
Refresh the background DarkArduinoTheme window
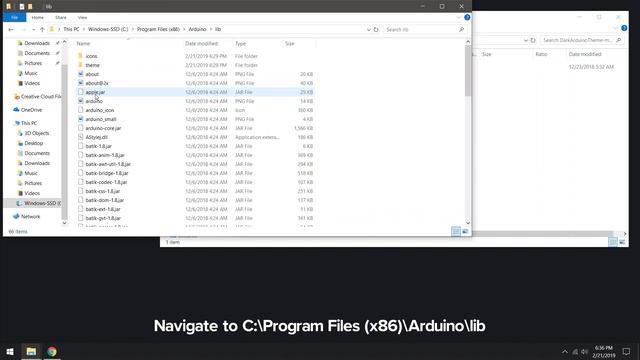click(533, 40)
